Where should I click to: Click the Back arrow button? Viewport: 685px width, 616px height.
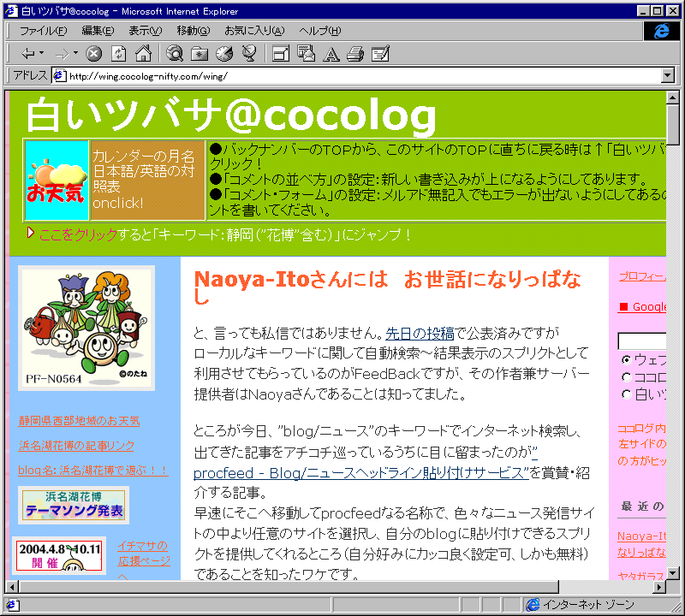point(28,54)
